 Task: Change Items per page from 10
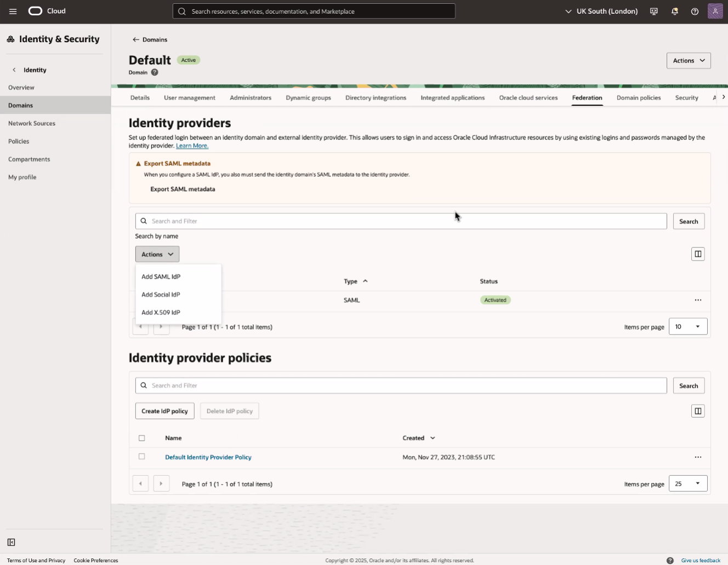click(x=687, y=326)
